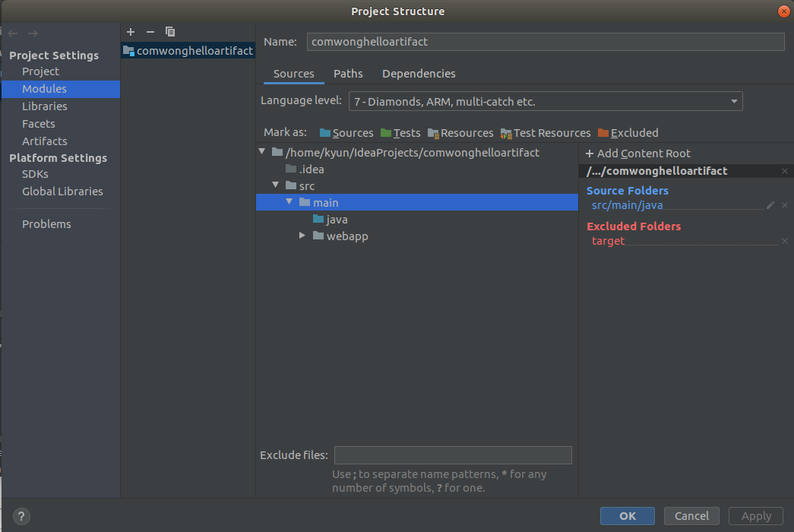The height and width of the screenshot is (532, 794).
Task: Close the Project Structure dialog
Action: (x=784, y=11)
